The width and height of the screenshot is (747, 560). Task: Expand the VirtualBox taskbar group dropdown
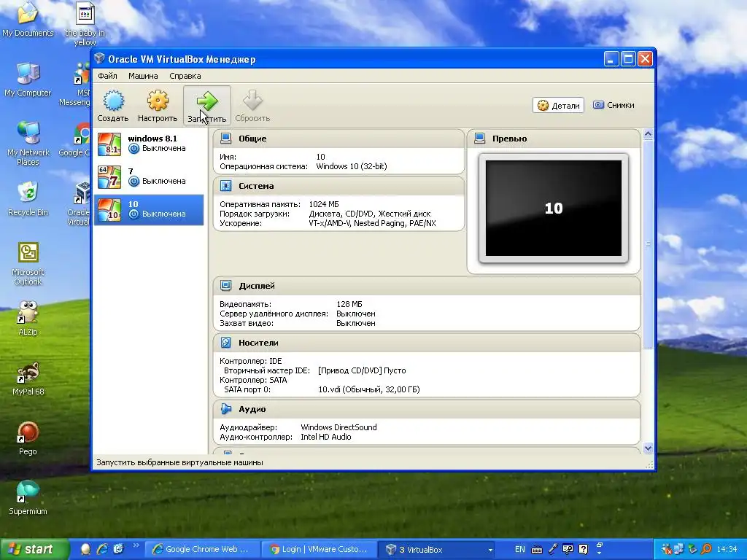coord(489,550)
